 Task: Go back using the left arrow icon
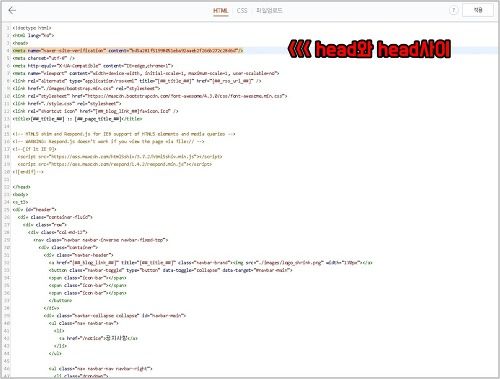click(x=12, y=11)
